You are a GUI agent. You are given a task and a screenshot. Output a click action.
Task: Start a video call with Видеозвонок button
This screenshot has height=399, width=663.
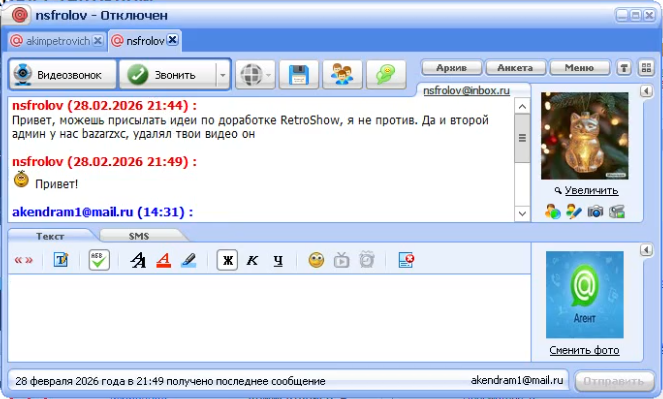click(x=63, y=74)
